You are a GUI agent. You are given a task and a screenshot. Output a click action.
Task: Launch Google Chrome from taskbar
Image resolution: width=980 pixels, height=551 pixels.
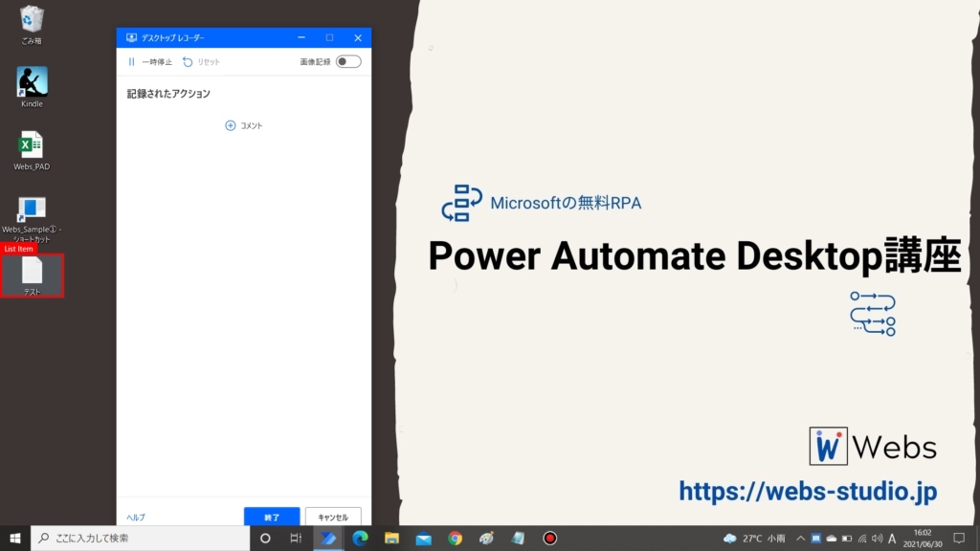(455, 538)
